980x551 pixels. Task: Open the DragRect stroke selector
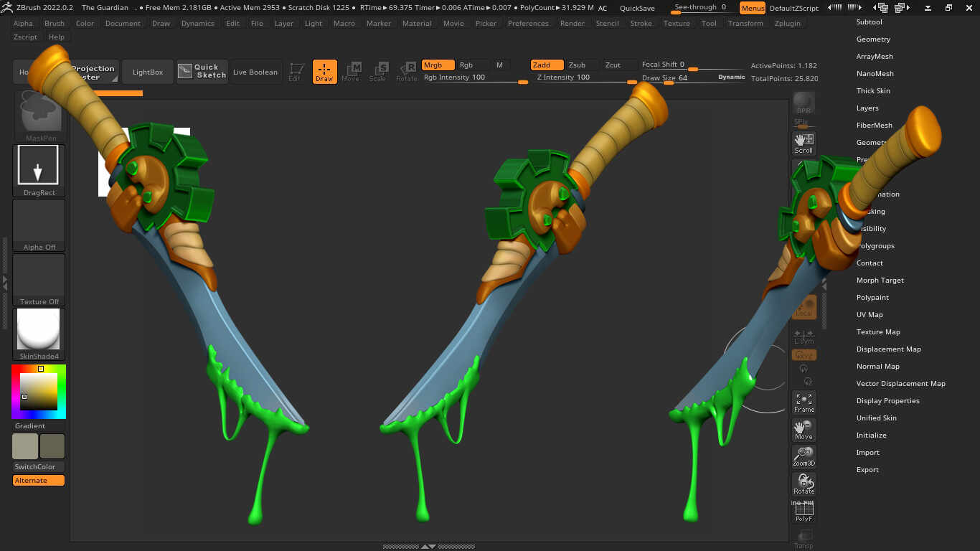pyautogui.click(x=39, y=171)
